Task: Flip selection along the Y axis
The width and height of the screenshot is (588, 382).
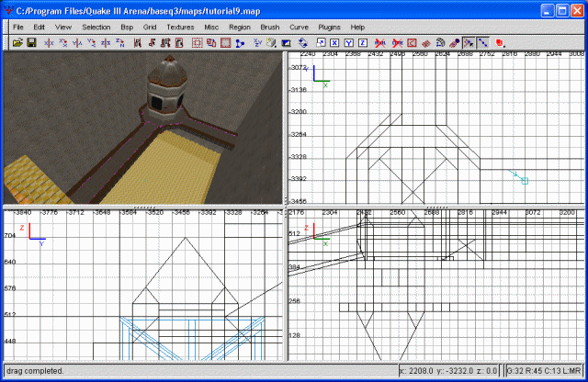Action: pyautogui.click(x=77, y=43)
